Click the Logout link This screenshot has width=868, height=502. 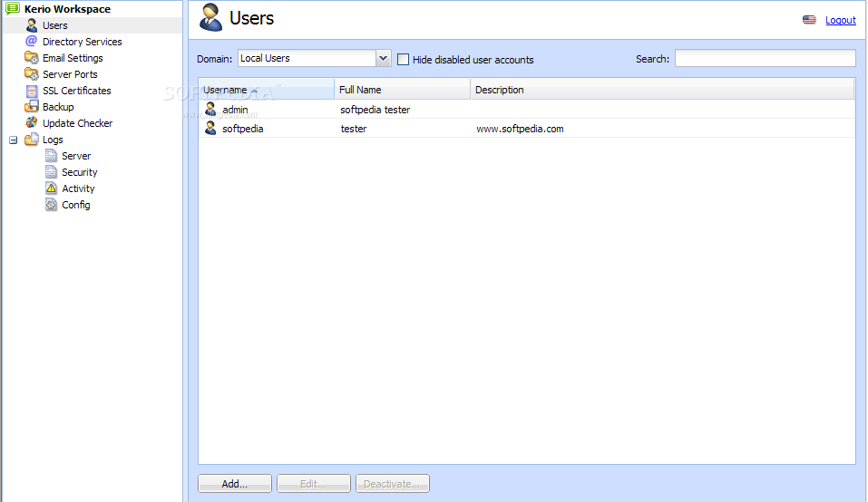pos(840,20)
